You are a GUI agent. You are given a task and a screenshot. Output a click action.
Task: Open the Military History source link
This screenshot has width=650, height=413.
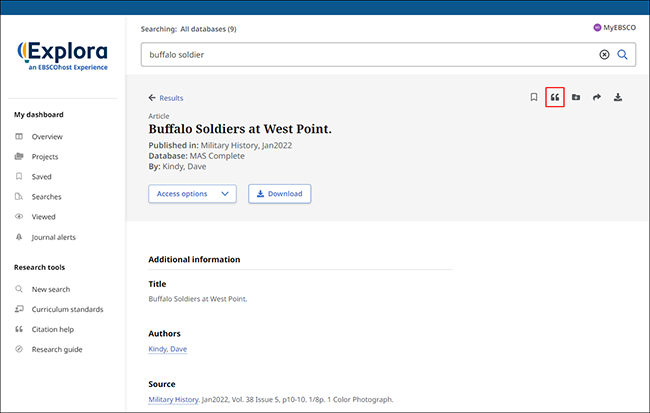[x=173, y=399]
